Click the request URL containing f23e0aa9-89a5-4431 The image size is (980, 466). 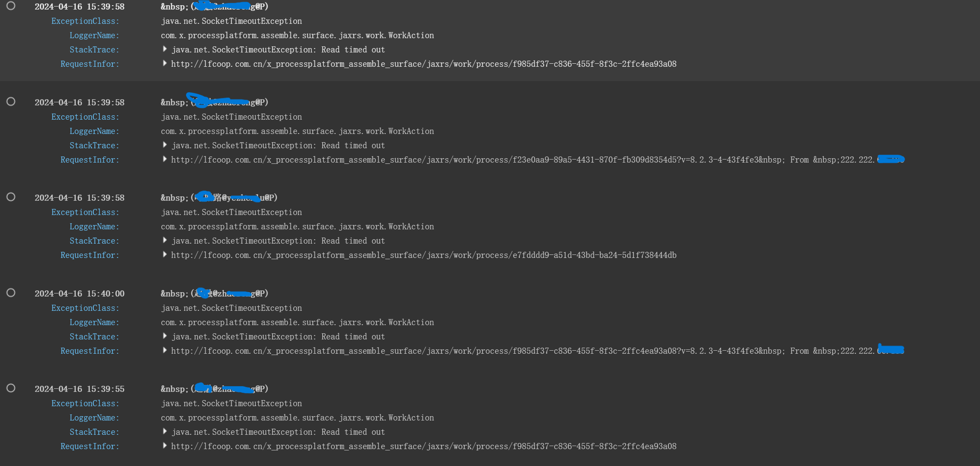pyautogui.click(x=477, y=160)
